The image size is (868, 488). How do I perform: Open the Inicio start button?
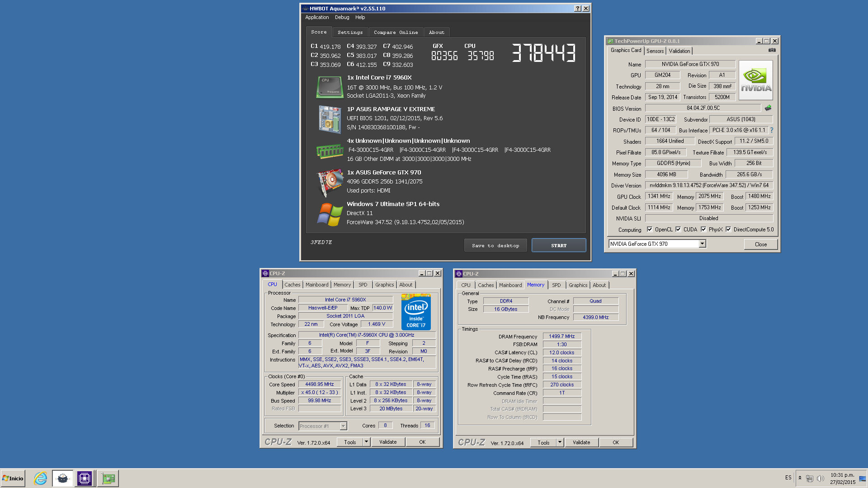(x=13, y=479)
